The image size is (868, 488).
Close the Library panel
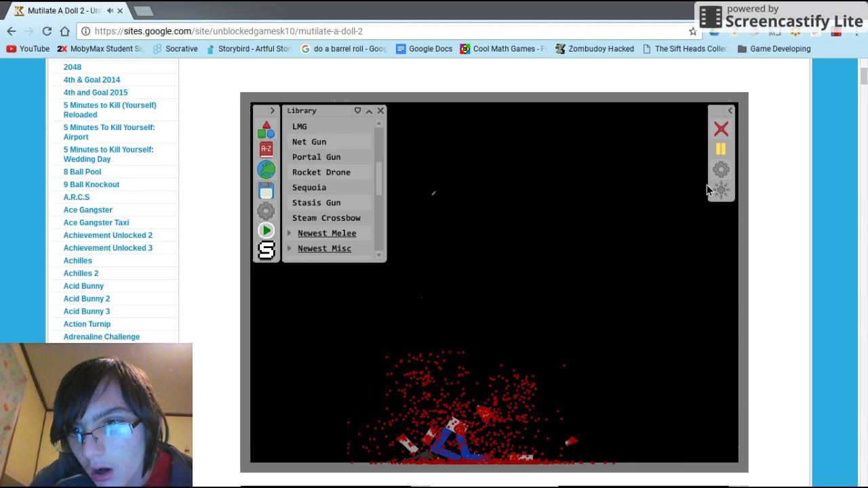[380, 110]
